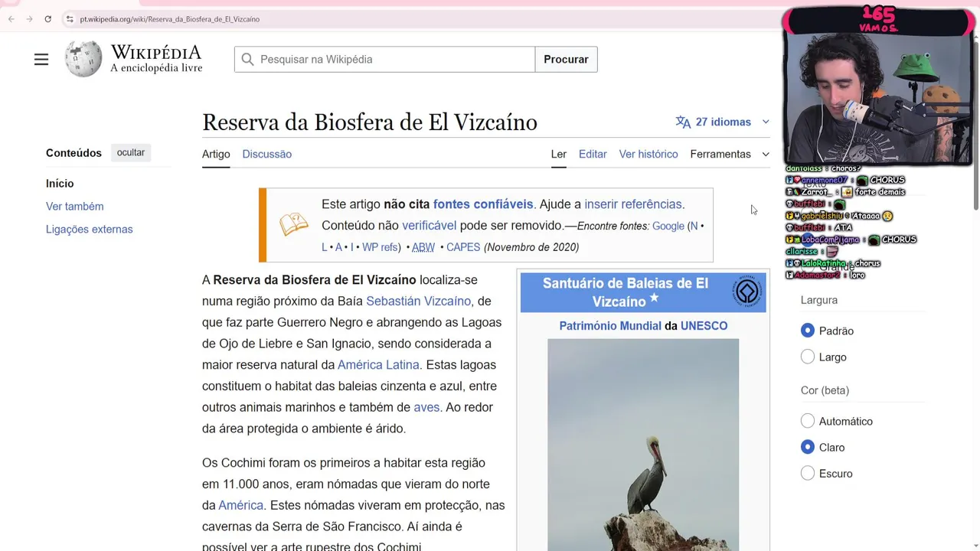Reload the page with the refresh icon
This screenshot has height=551, width=980.
coord(47,19)
